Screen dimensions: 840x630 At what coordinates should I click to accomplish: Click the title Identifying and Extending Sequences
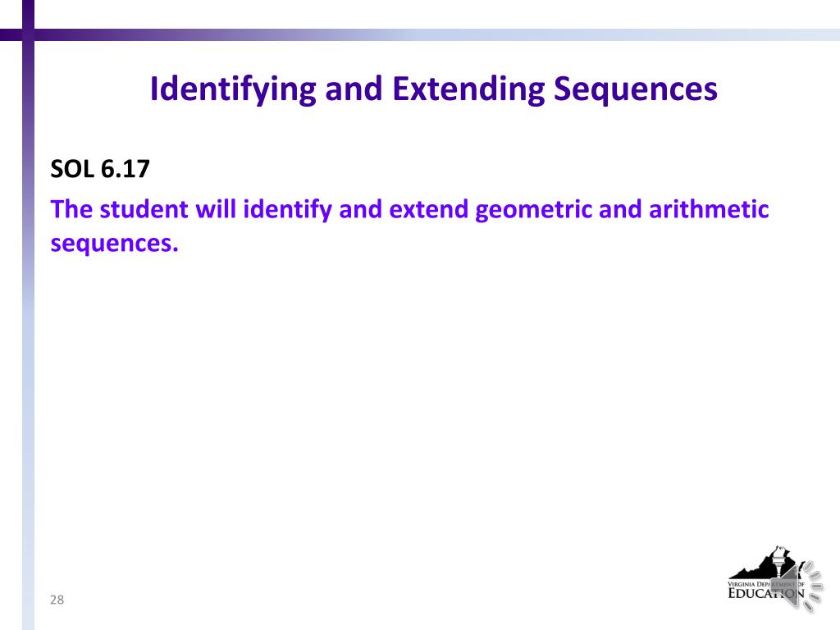[433, 89]
